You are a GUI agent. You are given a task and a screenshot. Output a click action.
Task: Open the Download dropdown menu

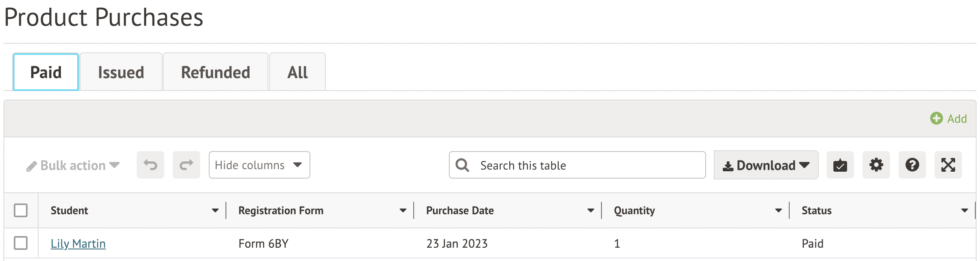click(x=766, y=165)
